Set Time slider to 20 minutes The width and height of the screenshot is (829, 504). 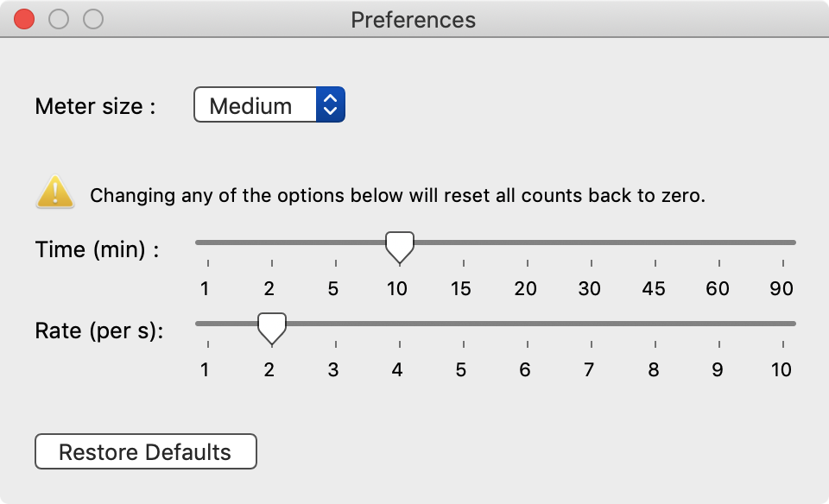click(x=526, y=243)
